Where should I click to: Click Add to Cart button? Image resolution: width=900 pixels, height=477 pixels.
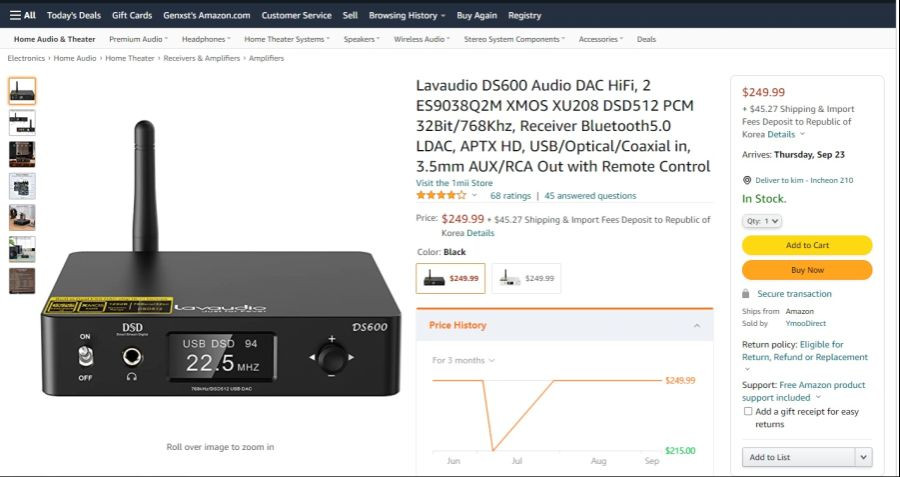coord(807,245)
